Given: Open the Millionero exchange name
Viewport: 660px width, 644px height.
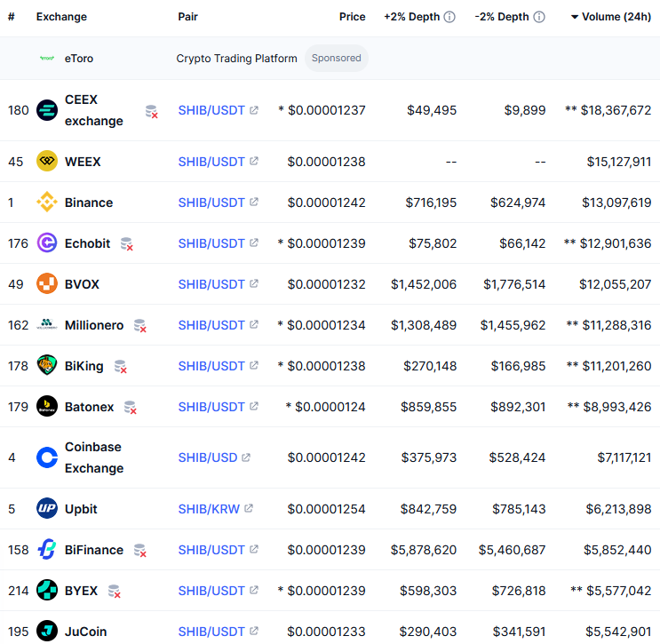Looking at the screenshot, I should click(94, 325).
